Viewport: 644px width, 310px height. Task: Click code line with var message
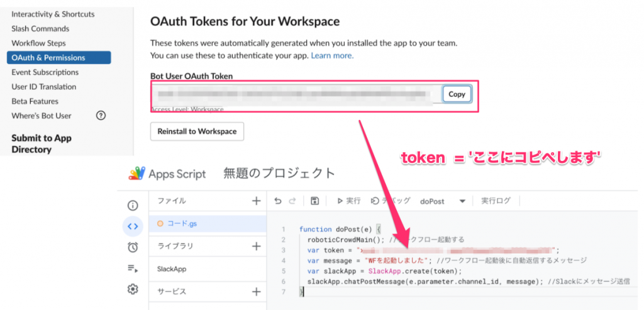447,260
